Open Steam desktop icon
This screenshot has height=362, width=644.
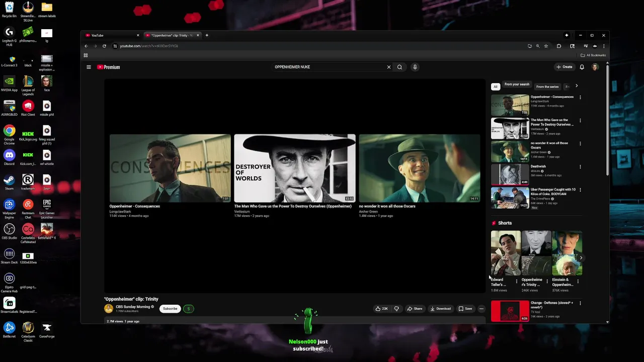[9, 183]
